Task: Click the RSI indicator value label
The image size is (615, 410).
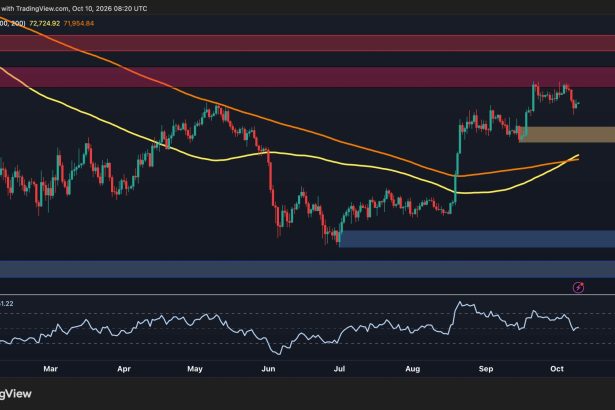Action: [x=7, y=304]
